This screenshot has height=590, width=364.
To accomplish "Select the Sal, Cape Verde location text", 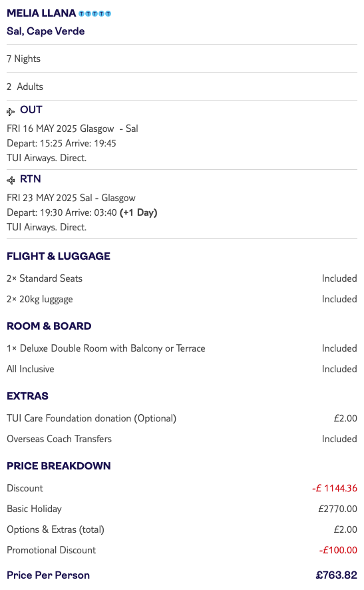I will coord(45,31).
